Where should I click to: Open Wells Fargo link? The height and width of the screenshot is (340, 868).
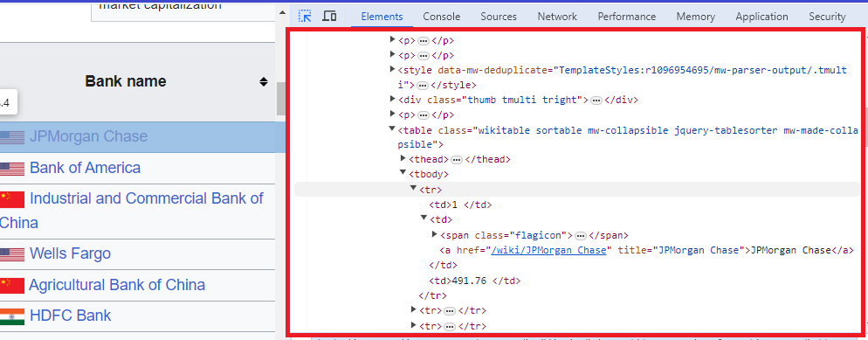[x=71, y=253]
